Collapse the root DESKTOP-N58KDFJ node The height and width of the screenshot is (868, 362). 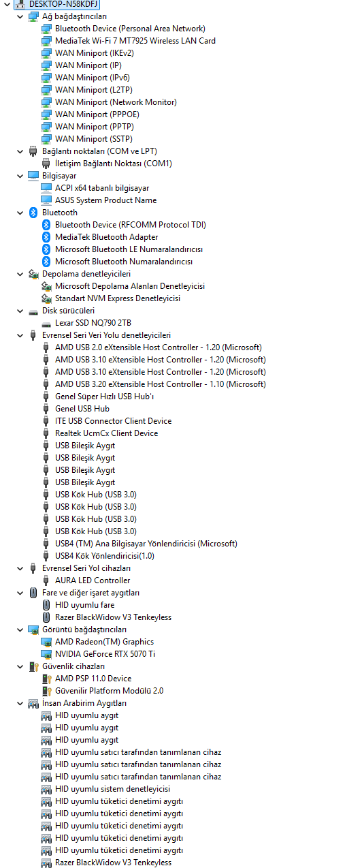(7, 4)
